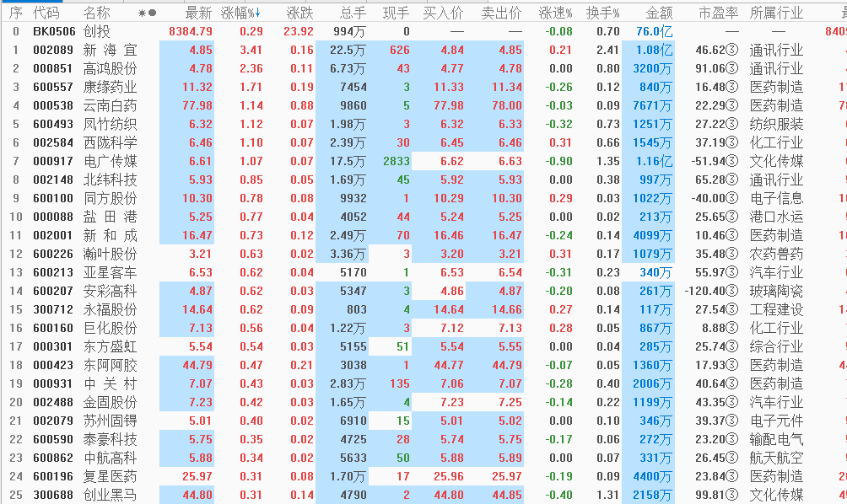Image resolution: width=847 pixels, height=504 pixels.
Task: Click the circled 3 icon in 创业黑马 row
Action: (732, 495)
